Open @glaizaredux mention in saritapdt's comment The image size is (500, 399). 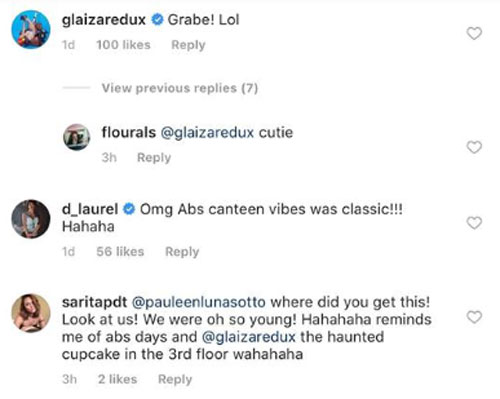tap(249, 337)
